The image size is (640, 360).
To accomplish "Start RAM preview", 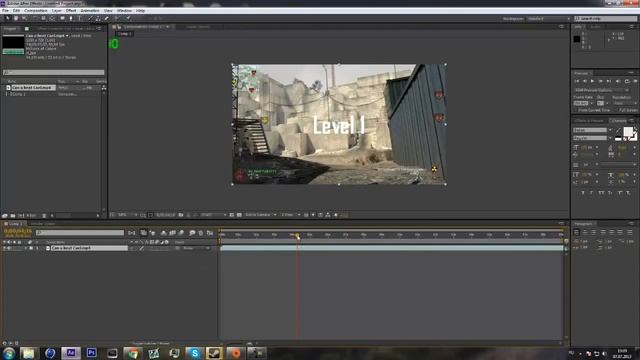I will (635, 81).
